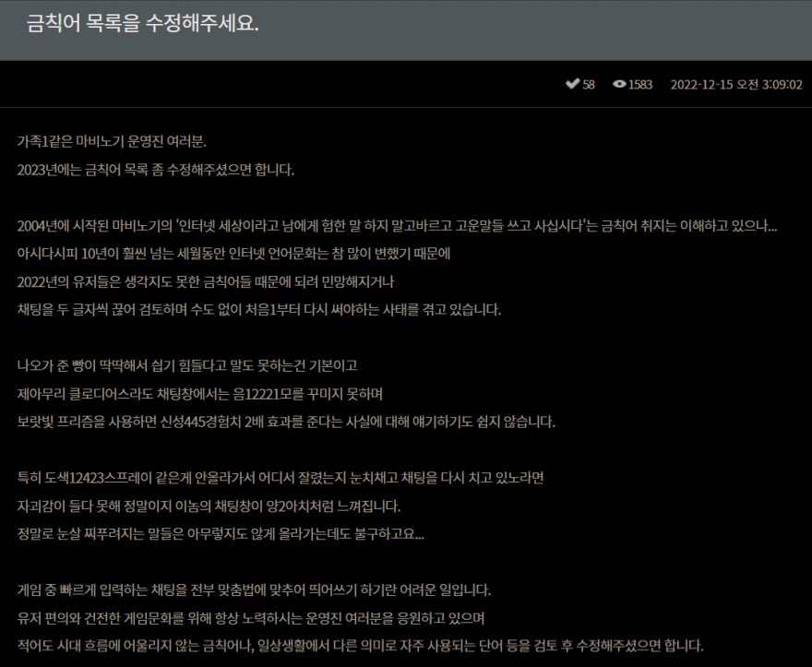This screenshot has height=667, width=812.
Task: Click the line starting '정말로 눈살 찌푸려지는'
Action: (221, 534)
